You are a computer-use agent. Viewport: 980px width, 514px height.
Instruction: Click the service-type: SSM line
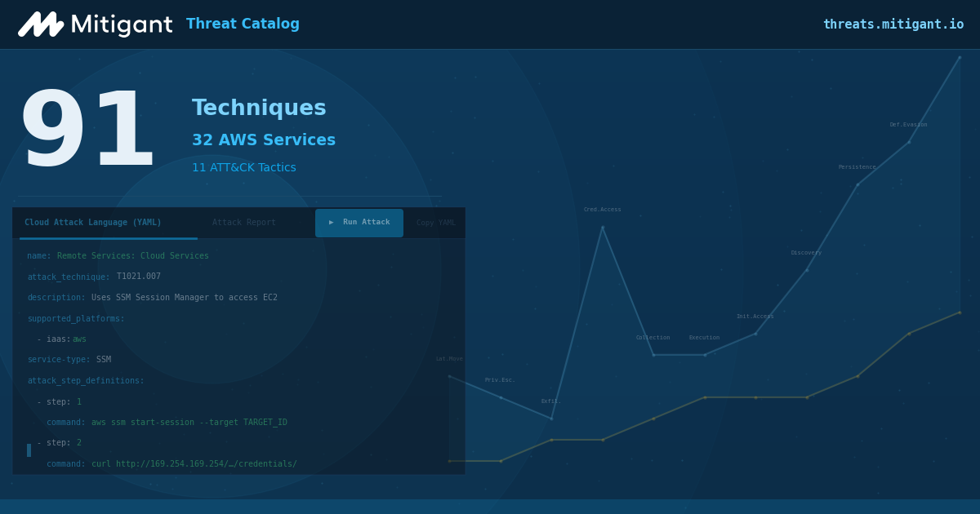pyautogui.click(x=69, y=360)
